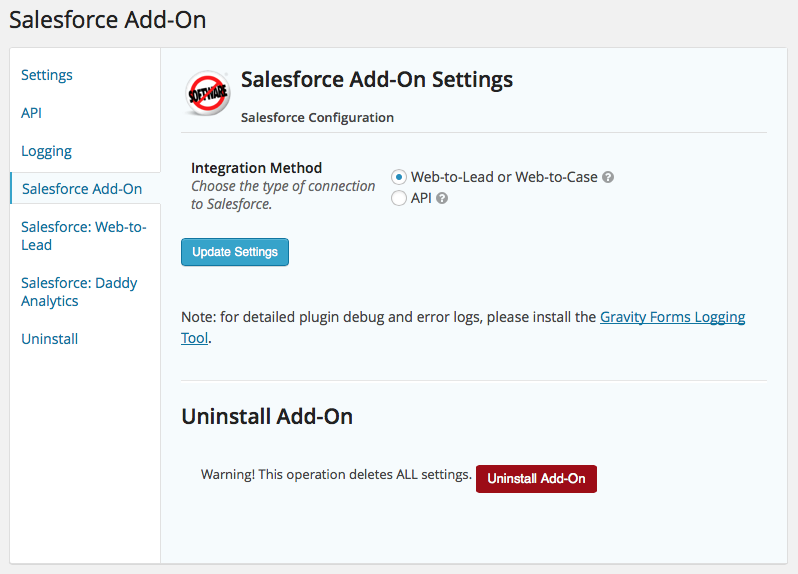Switch to the API sidebar tab
Image resolution: width=798 pixels, height=574 pixels.
32,113
